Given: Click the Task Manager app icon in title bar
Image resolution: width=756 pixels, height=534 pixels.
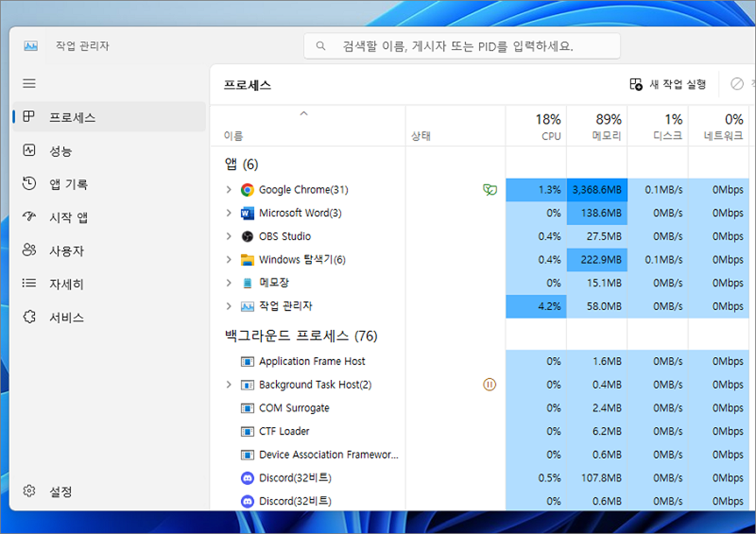Looking at the screenshot, I should 30,46.
